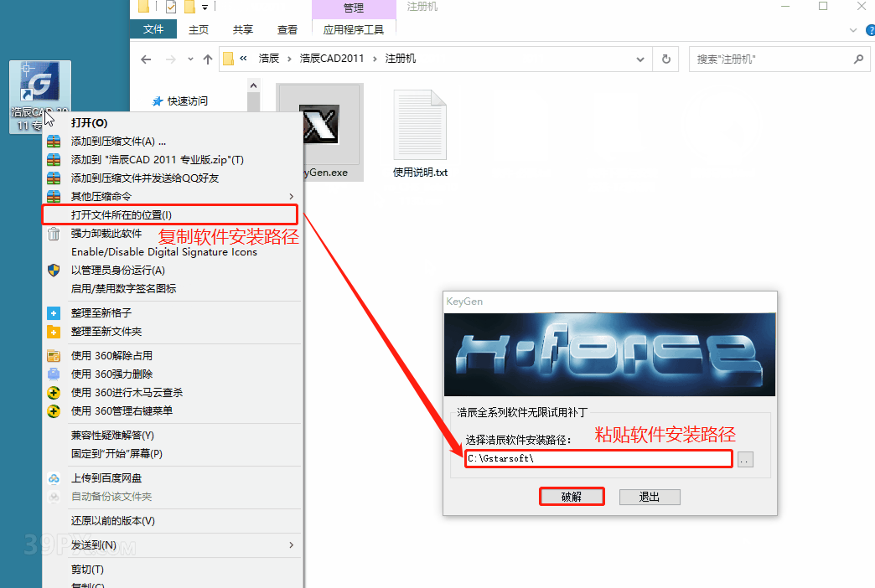Viewport: 875px width, 588px height.
Task: Click the 破解 button in KeyGen
Action: [572, 496]
